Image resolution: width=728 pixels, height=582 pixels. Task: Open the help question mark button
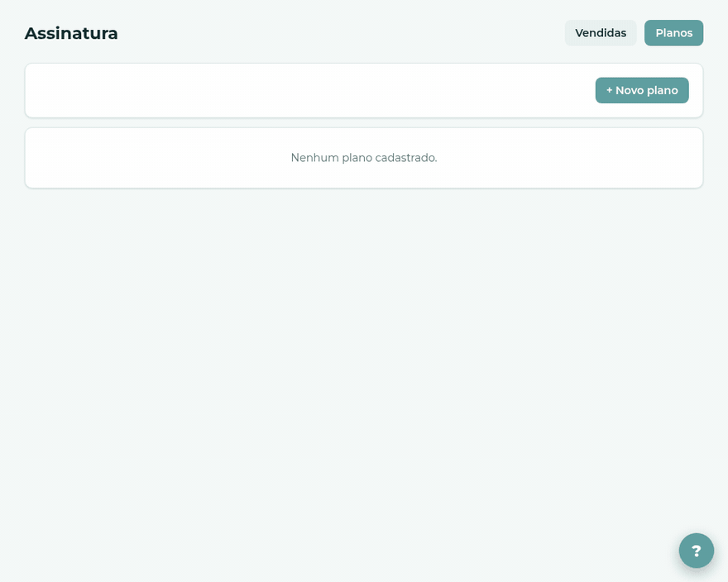(696, 551)
